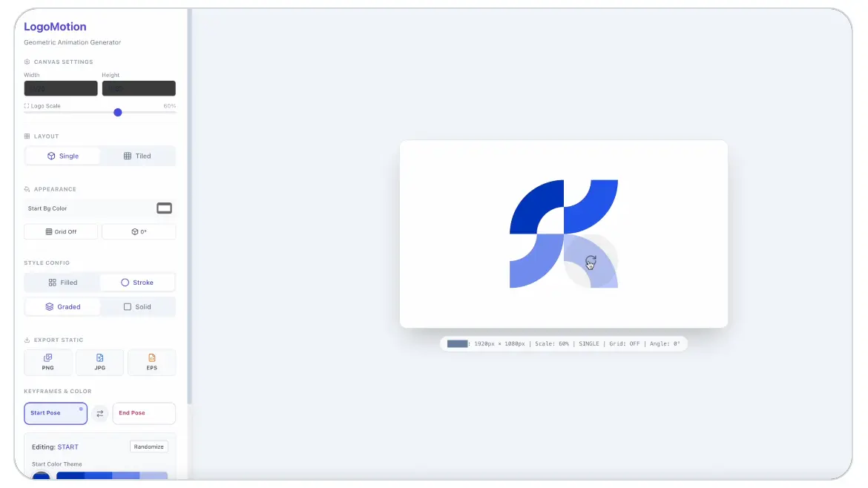Screen dimensions: 868x488
Task: Open the End Pose keyframe
Action: (144, 413)
